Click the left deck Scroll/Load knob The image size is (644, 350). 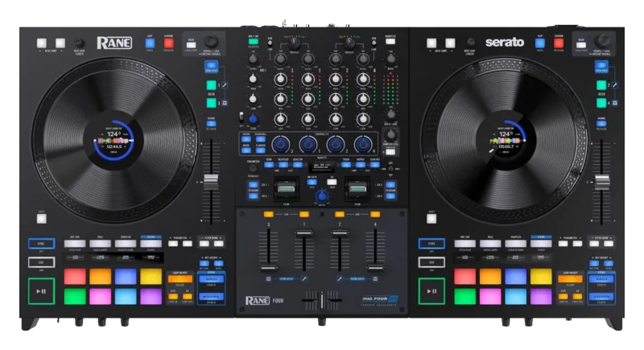211,42
